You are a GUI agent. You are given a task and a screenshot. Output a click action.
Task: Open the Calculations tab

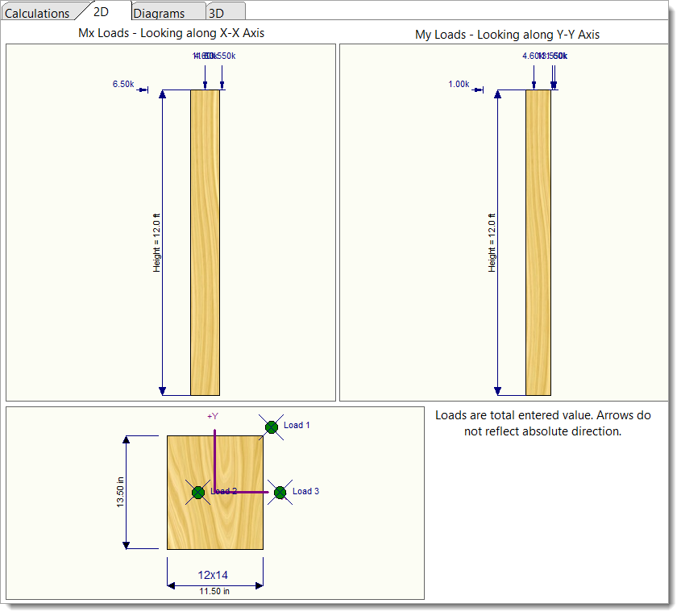37,13
